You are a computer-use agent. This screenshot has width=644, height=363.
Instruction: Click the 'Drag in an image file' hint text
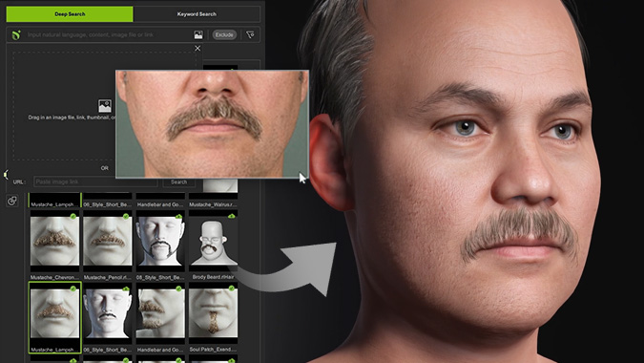pos(72,117)
